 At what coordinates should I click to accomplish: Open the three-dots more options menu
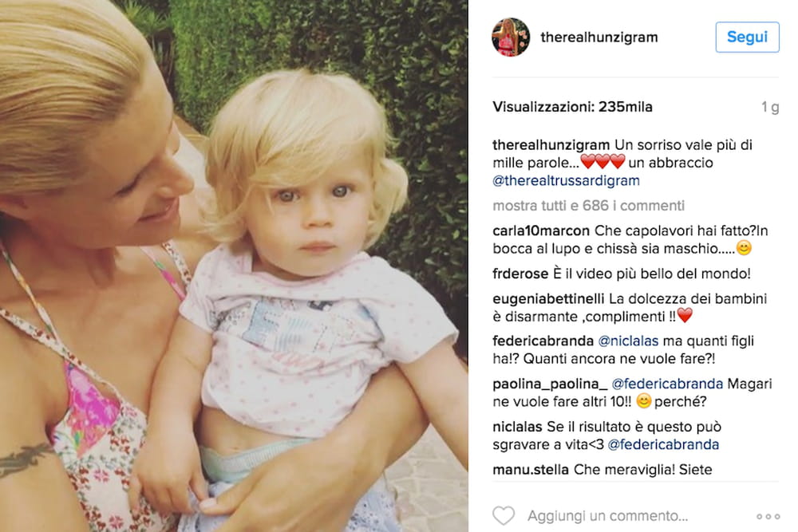pos(768,516)
